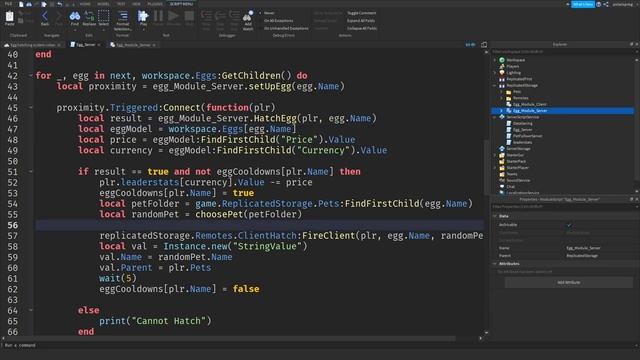Select On All Exceptions debug option
Image resolution: width=640 pixels, height=360 pixels.
pyautogui.click(x=278, y=20)
